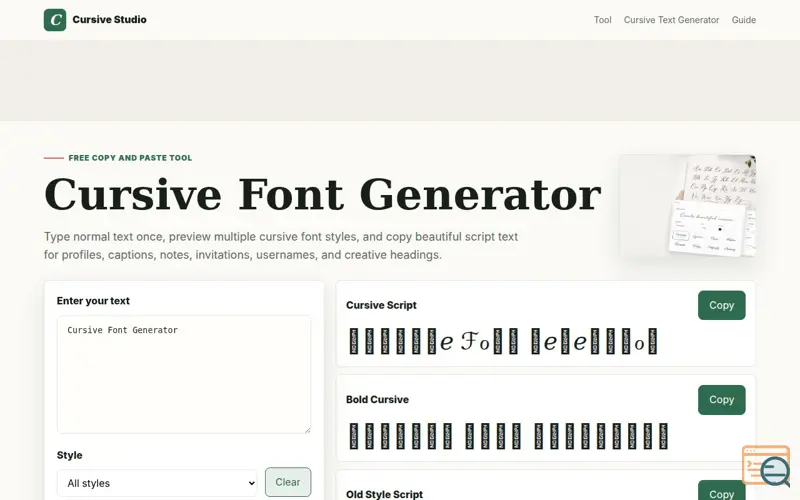
Task: Open the Guide nav link
Action: coord(743,20)
